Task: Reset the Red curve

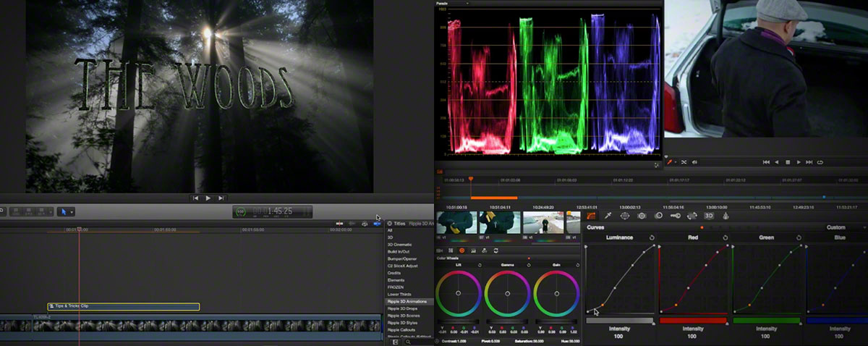Action: pos(726,237)
